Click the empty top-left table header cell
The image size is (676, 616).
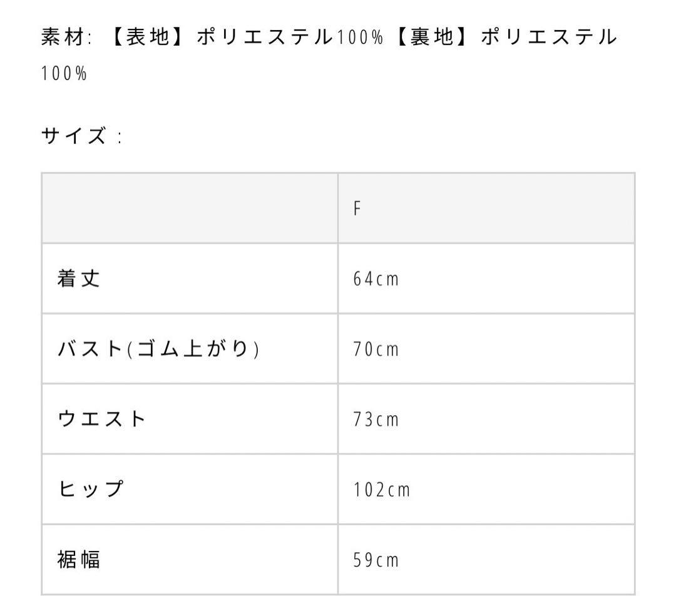[x=190, y=208]
